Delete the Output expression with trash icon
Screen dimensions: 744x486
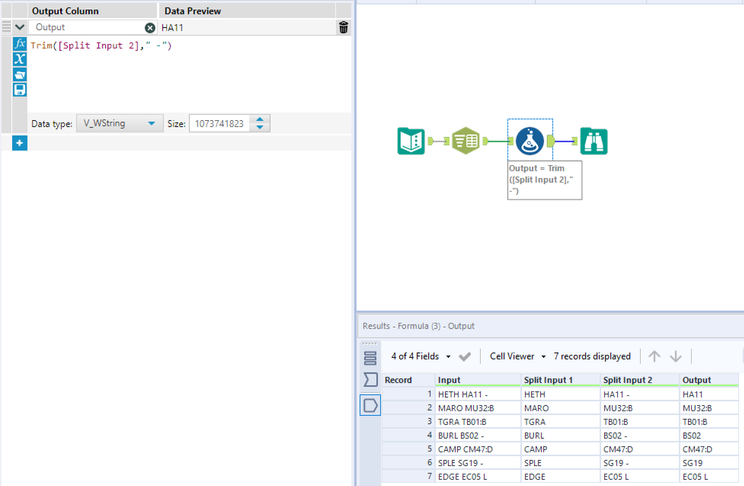tap(343, 28)
